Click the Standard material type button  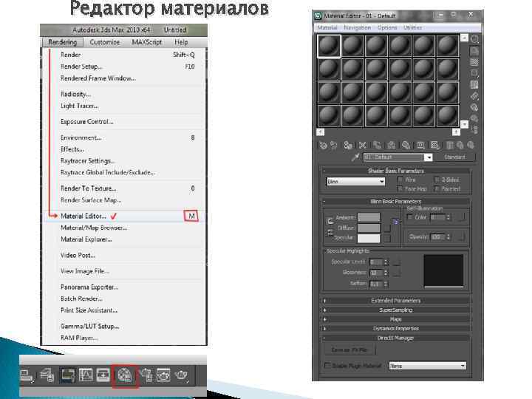454,157
